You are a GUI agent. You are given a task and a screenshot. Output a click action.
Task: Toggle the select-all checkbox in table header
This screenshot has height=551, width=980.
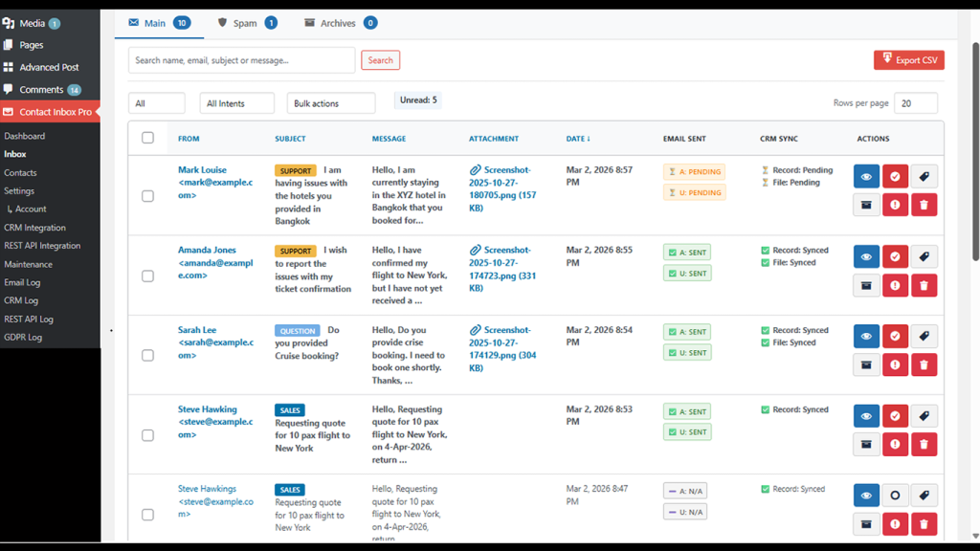click(x=147, y=138)
